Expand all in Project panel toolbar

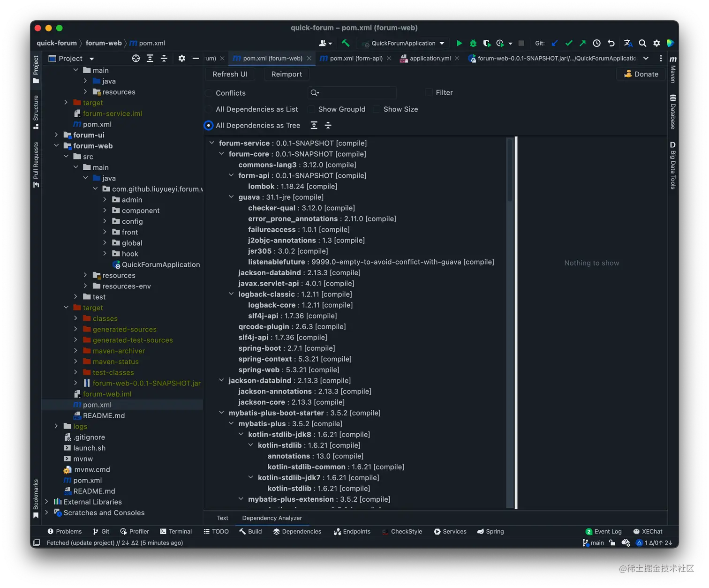click(150, 58)
